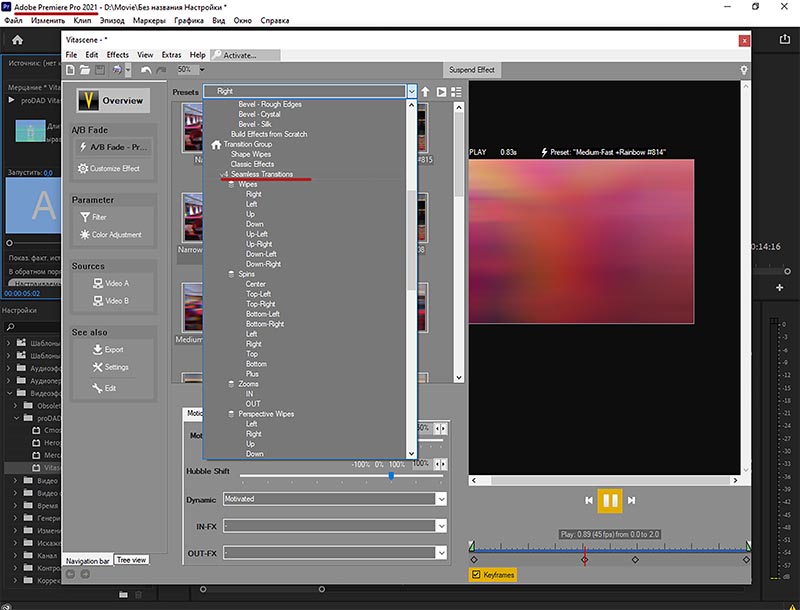Open Color Adjustment parameter
This screenshot has width=800, height=610.
click(x=111, y=235)
